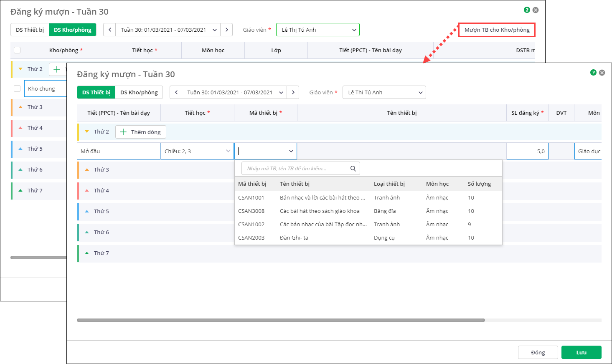
Task: Click next week arrow in back dialog
Action: 227,30
